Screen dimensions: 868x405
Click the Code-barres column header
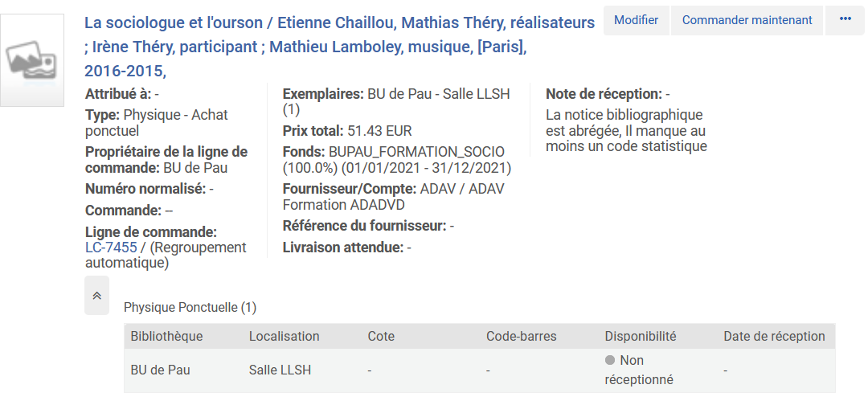coord(521,336)
